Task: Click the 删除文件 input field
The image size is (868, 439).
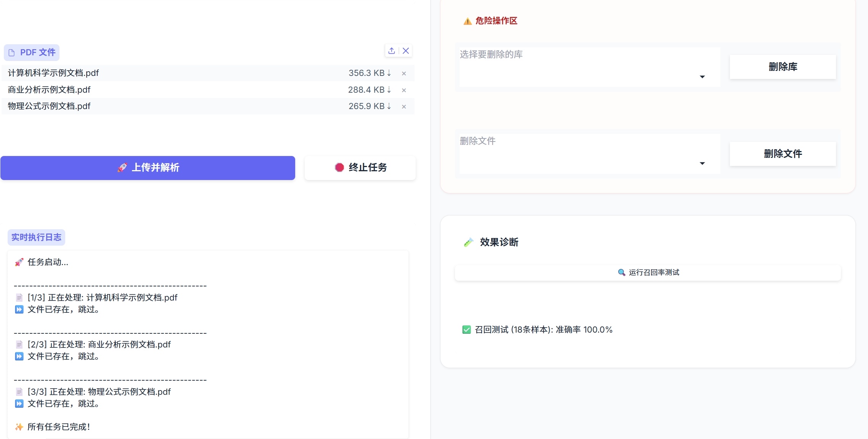Action: [x=572, y=153]
